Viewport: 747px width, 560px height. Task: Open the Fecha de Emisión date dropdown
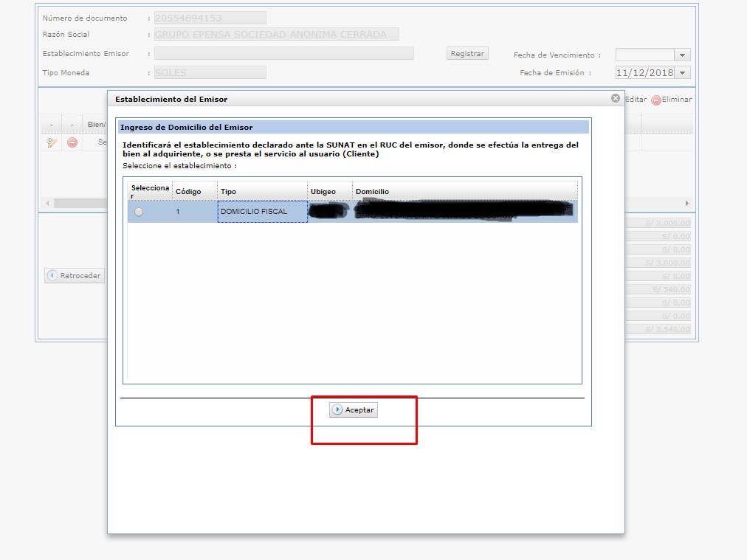point(682,73)
